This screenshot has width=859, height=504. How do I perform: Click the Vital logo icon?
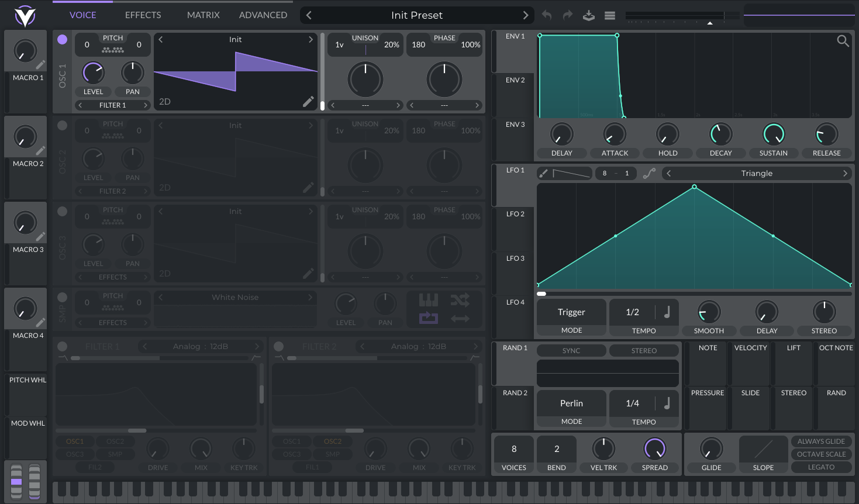point(25,16)
